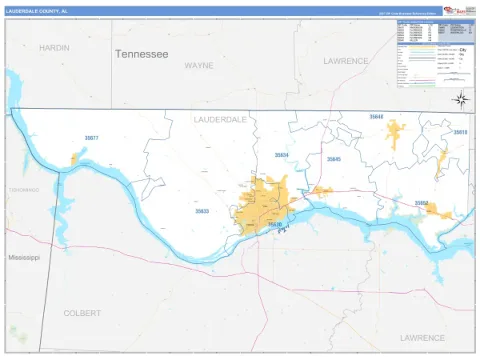Click the small orange city area below 35677

pos(74,159)
